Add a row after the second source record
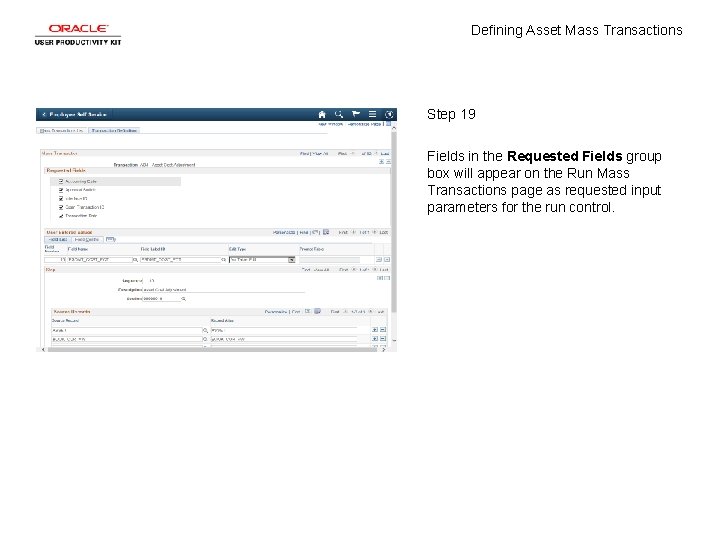 [x=375, y=339]
